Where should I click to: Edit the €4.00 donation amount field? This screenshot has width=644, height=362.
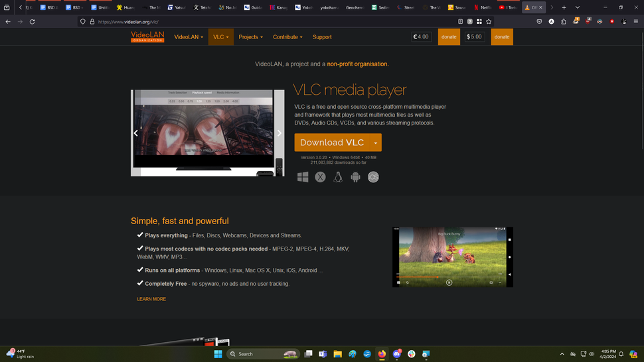(x=422, y=37)
